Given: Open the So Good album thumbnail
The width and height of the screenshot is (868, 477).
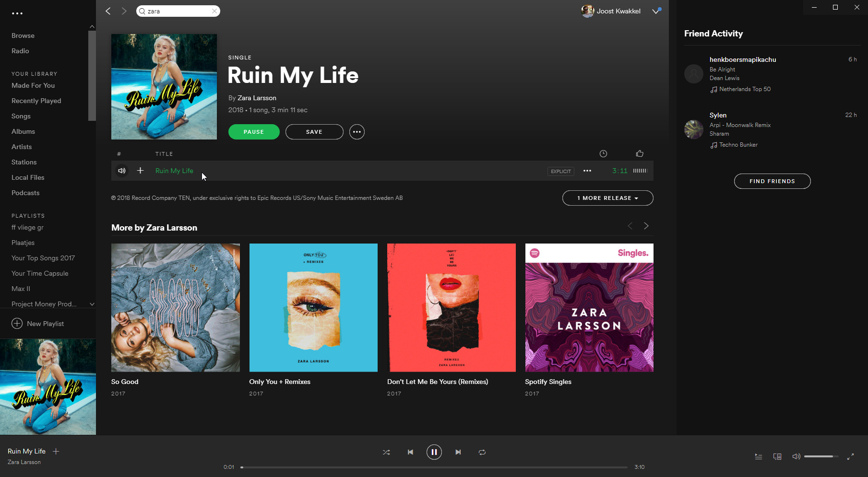Looking at the screenshot, I should [x=176, y=307].
